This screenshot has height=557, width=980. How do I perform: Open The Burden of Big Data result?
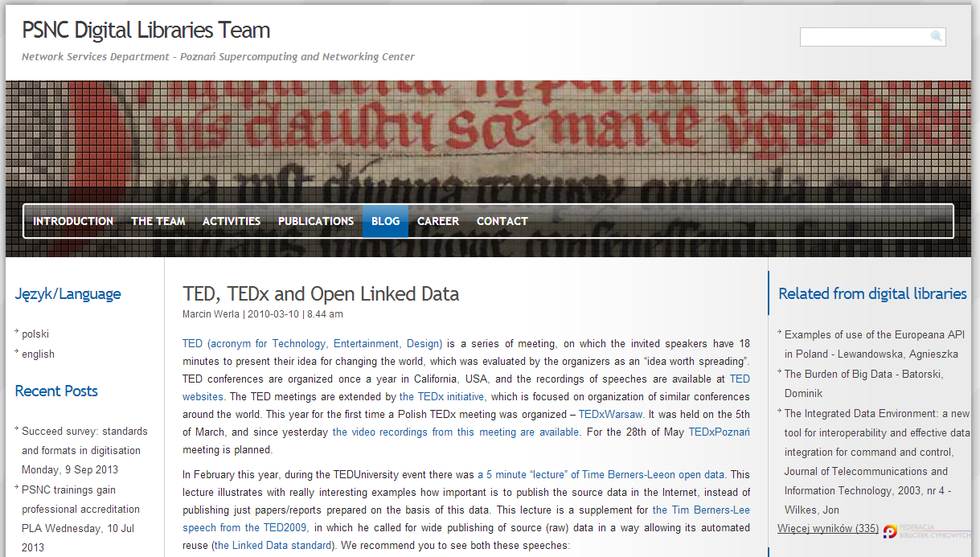pyautogui.click(x=864, y=383)
